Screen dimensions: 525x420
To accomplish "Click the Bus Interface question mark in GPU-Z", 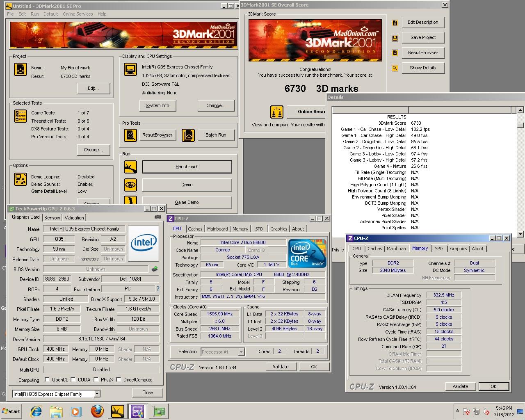I will (x=158, y=289).
